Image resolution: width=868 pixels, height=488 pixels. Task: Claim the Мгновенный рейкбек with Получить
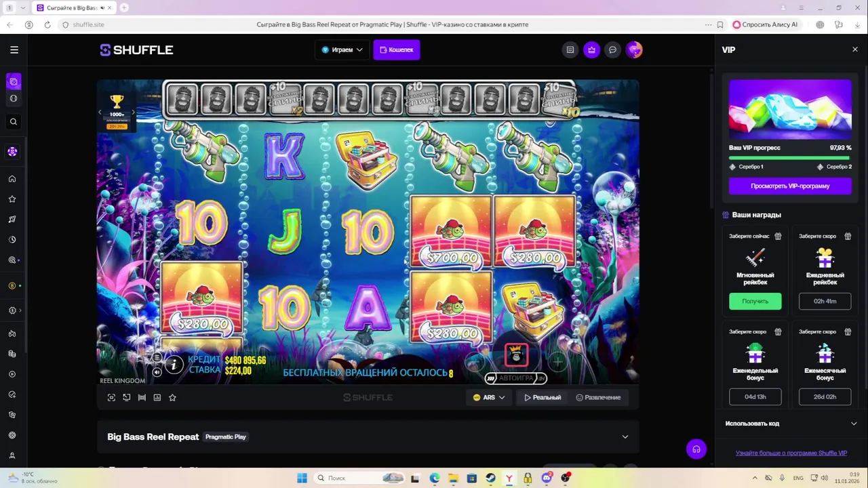(755, 301)
